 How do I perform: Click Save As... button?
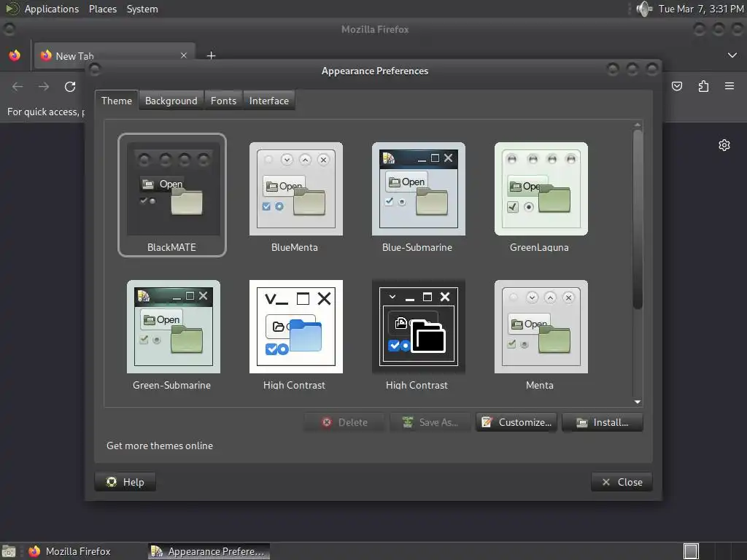pos(430,422)
